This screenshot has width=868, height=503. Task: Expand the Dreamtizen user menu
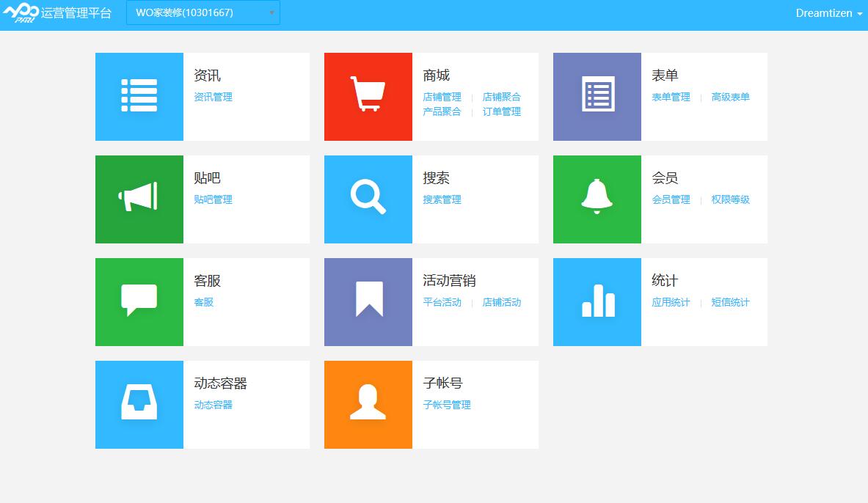pyautogui.click(x=828, y=12)
